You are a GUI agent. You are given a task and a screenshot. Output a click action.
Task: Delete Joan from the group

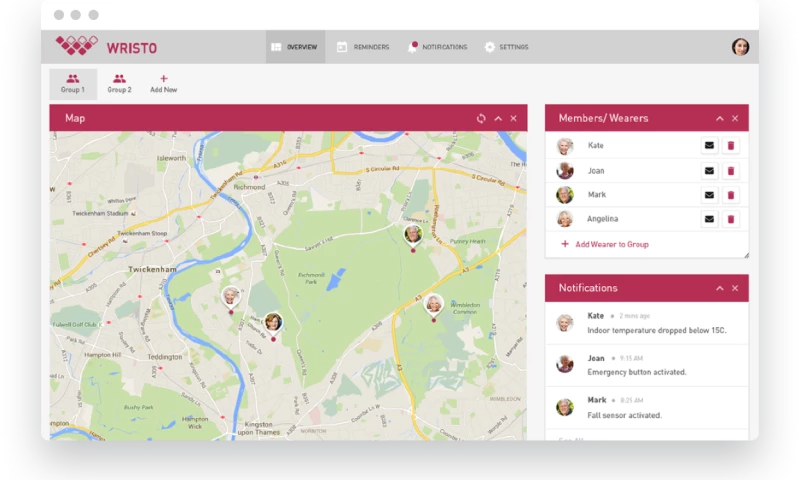(731, 170)
